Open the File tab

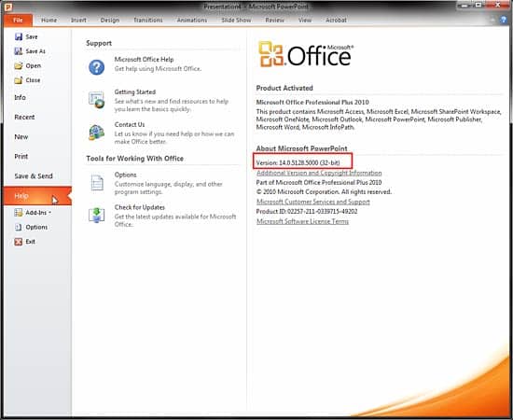[18, 21]
